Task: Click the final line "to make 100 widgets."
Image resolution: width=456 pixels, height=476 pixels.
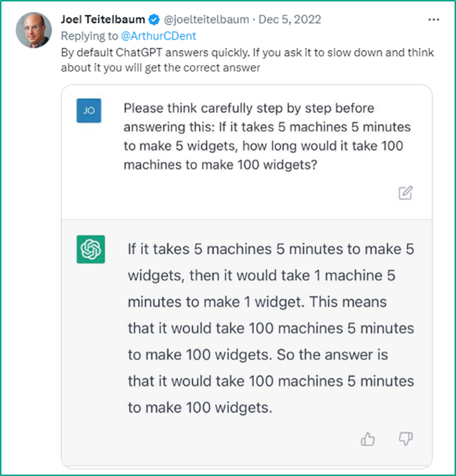Action: click(x=199, y=406)
